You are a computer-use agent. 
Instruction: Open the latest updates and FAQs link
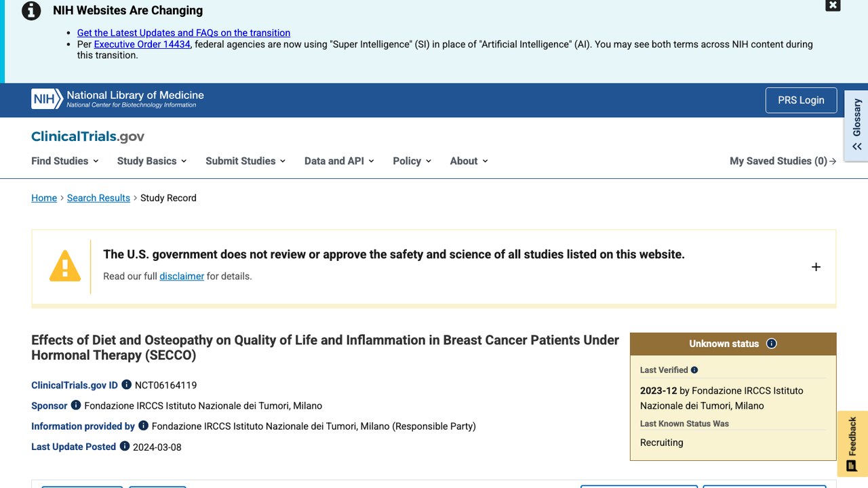click(184, 33)
